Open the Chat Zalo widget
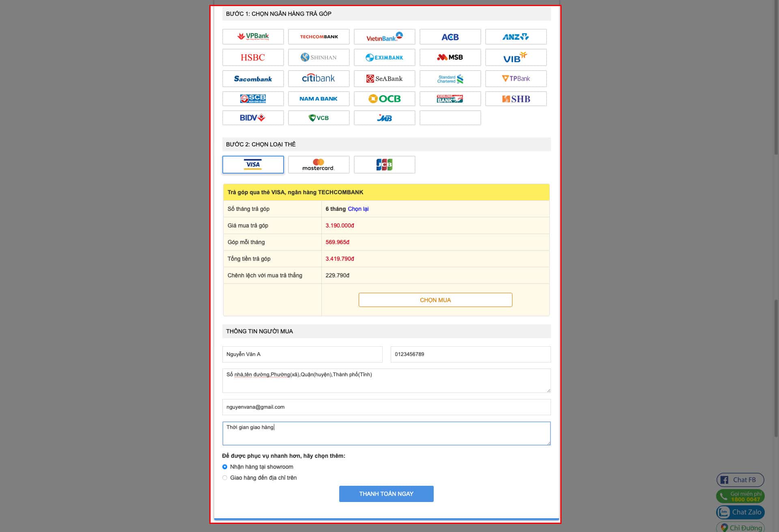The image size is (779, 532). 740,512
